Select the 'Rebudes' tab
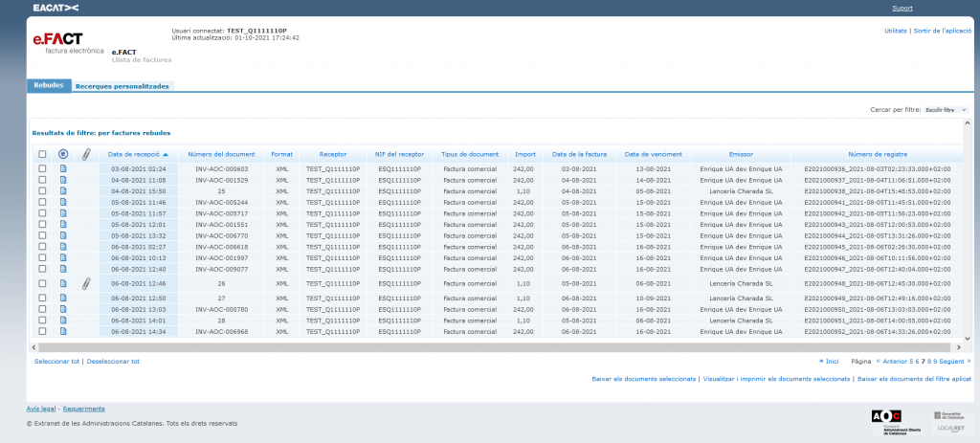This screenshot has width=980, height=443. coord(49,86)
